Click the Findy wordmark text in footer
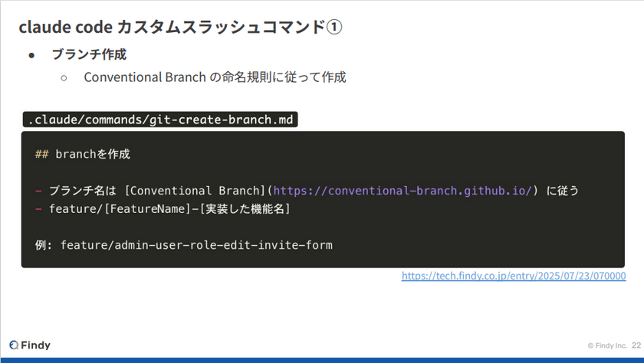The width and height of the screenshot is (644, 363). [x=36, y=345]
